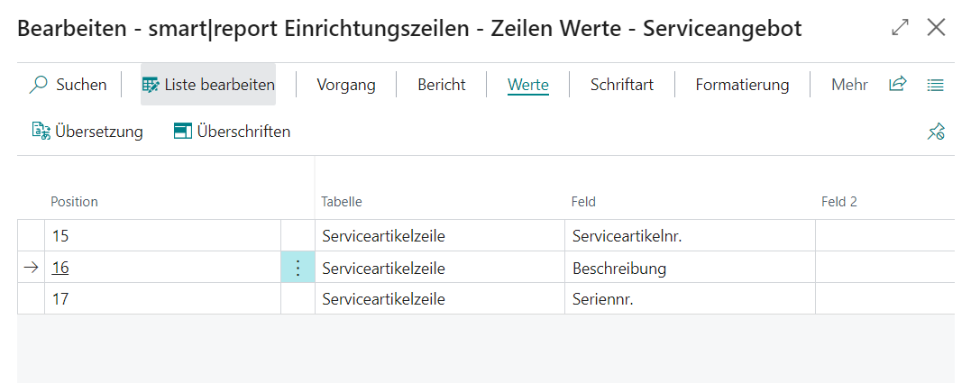The width and height of the screenshot is (980, 383).
Task: Expand the dialog to full screen
Action: coord(900,28)
